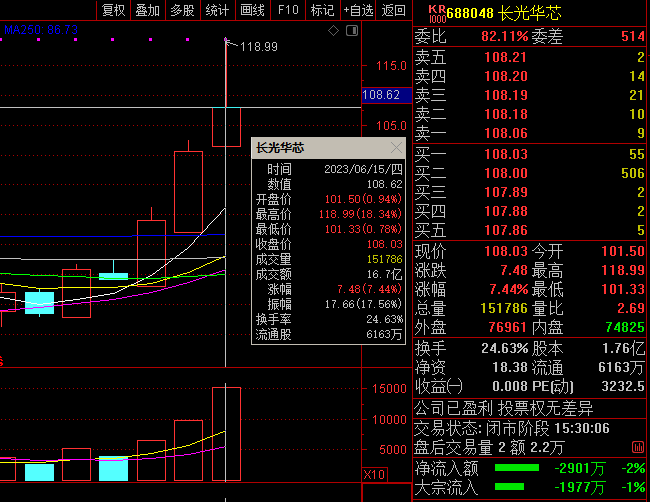Click 外盘 value 76961
Image resolution: width=650 pixels, height=502 pixels.
pyautogui.click(x=507, y=327)
